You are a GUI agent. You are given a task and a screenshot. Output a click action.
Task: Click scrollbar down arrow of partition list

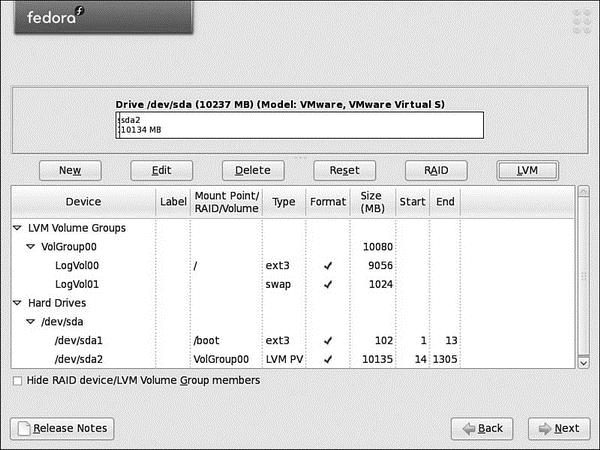coord(584,363)
